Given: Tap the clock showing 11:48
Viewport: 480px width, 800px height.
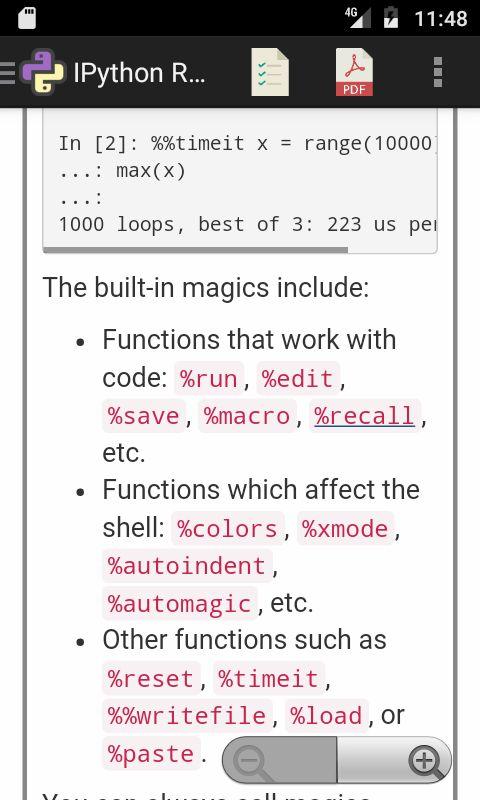Looking at the screenshot, I should (x=440, y=19).
